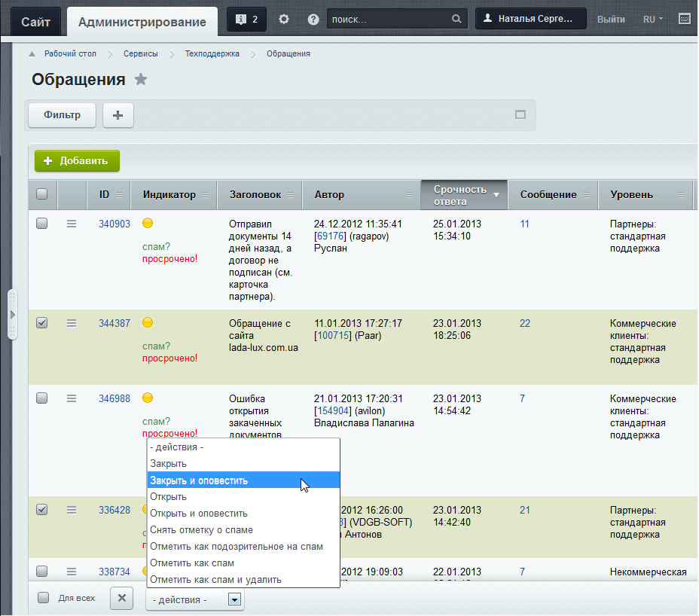Collapse filter panel with window icon
Screen dimensions: 699x616
tap(520, 114)
